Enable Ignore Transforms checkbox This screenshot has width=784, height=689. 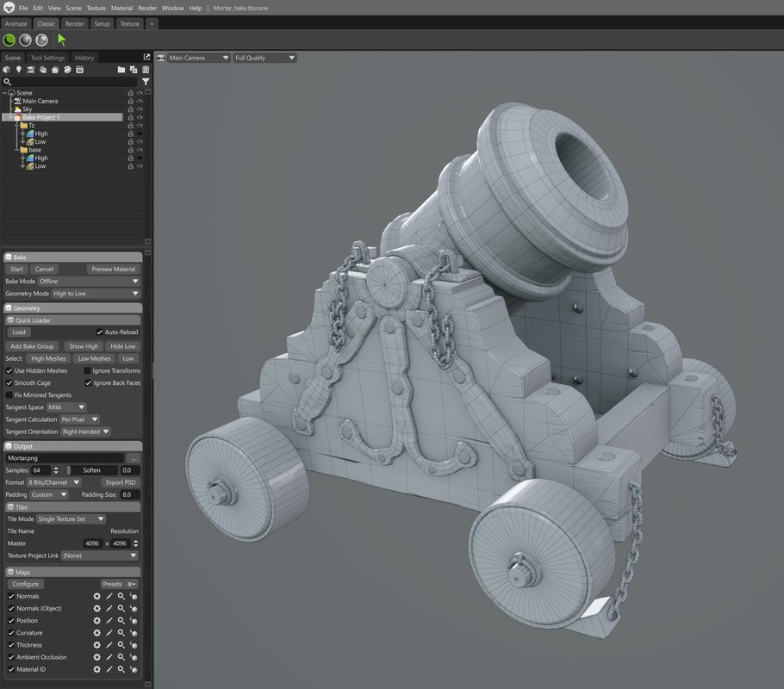click(x=87, y=370)
